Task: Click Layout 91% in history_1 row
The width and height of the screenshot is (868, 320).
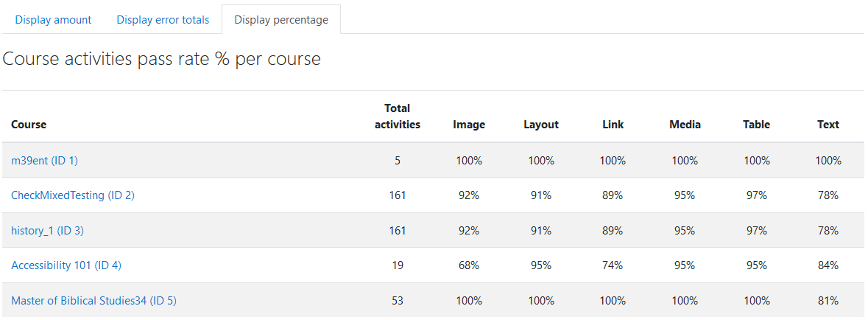Action: (x=541, y=231)
